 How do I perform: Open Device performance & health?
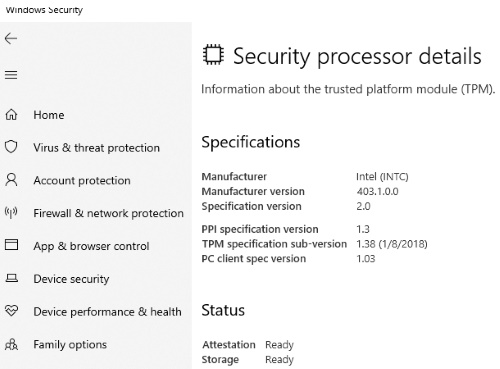click(107, 312)
